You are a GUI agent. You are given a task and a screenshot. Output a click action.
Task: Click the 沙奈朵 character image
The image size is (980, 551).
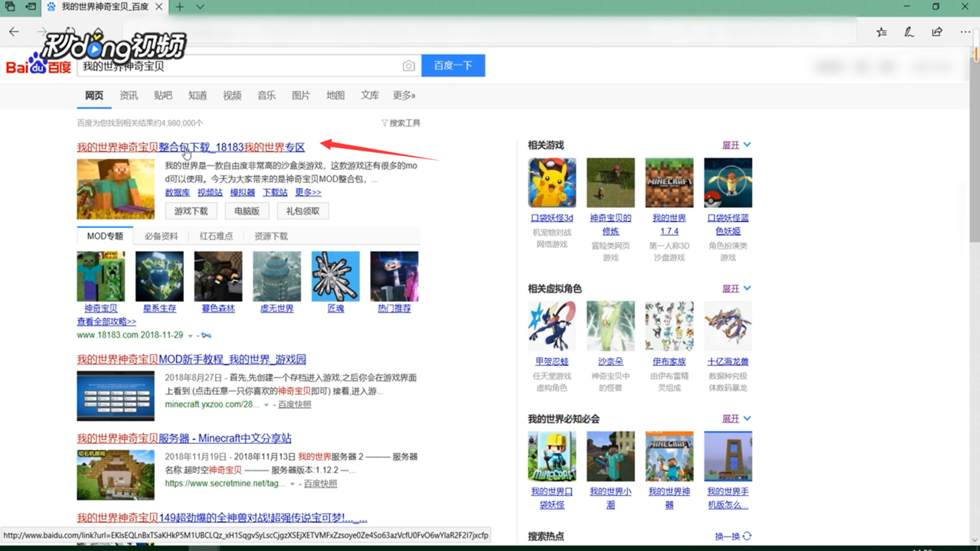point(610,326)
